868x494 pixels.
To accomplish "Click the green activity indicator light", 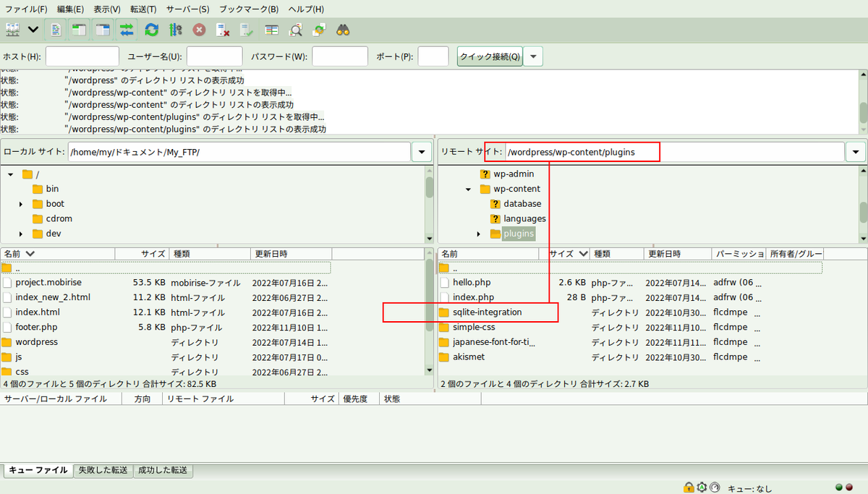I will point(839,487).
